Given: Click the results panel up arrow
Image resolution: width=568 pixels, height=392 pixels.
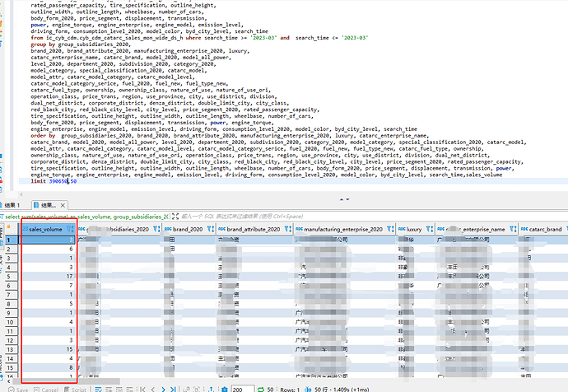Looking at the screenshot, I should pyautogui.click(x=342, y=199).
